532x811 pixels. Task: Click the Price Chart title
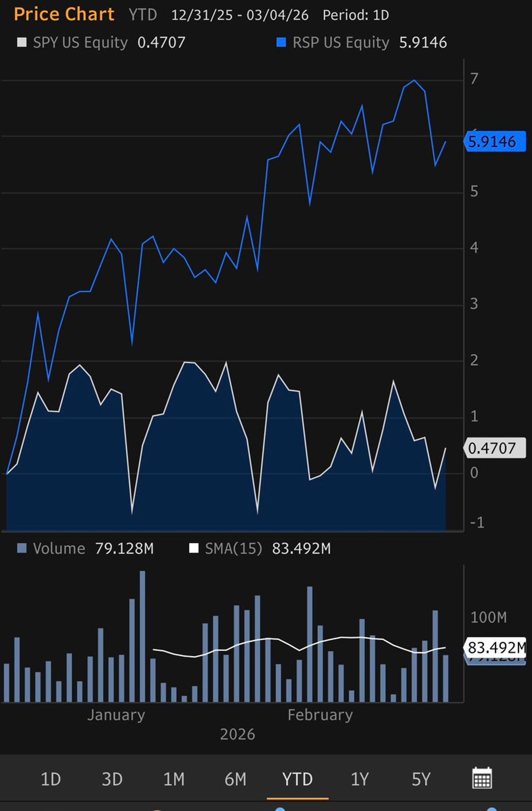click(x=64, y=14)
